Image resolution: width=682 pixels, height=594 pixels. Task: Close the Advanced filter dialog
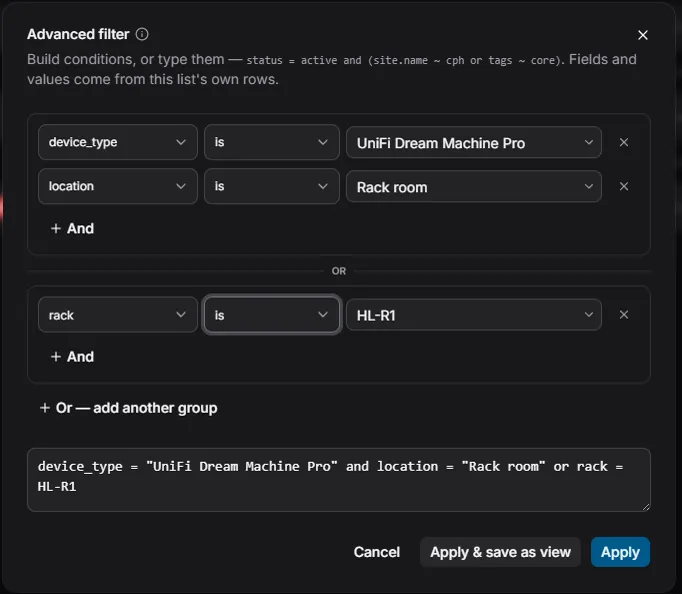[x=642, y=35]
